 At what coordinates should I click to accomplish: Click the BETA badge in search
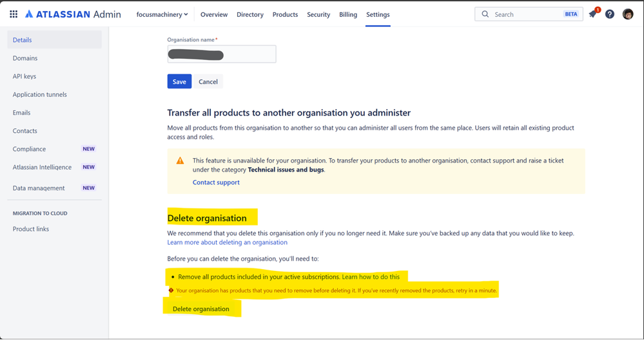571,14
